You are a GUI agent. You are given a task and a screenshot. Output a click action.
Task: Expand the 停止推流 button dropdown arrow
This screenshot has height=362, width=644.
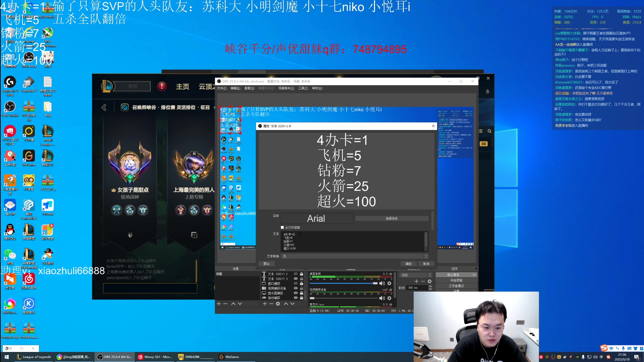coord(474,275)
